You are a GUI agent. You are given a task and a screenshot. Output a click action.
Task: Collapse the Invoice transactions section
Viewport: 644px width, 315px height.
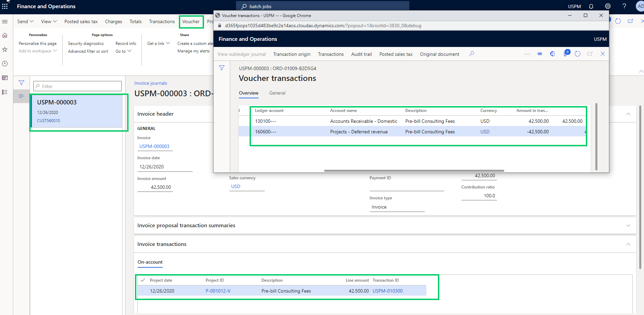[628, 244]
